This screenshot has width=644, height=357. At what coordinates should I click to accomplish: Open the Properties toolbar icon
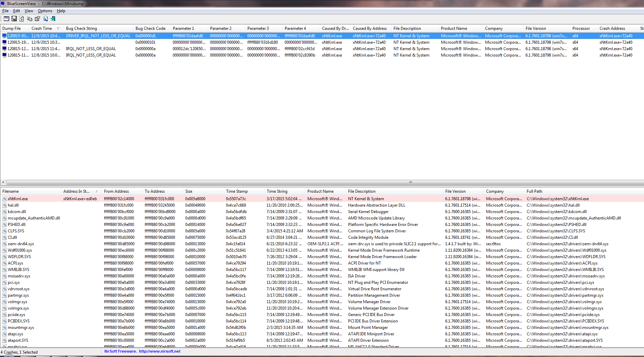pyautogui.click(x=37, y=19)
